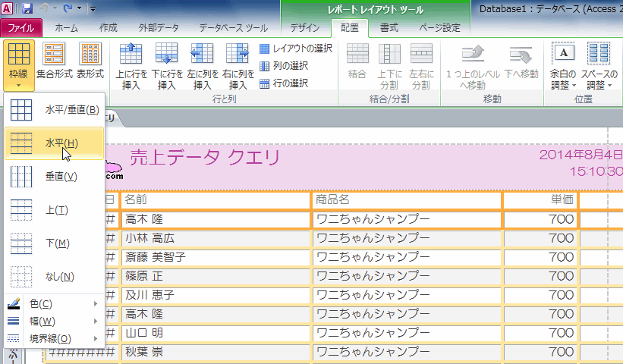
Task: Select the 篠原 正 name cell
Action: [215, 277]
